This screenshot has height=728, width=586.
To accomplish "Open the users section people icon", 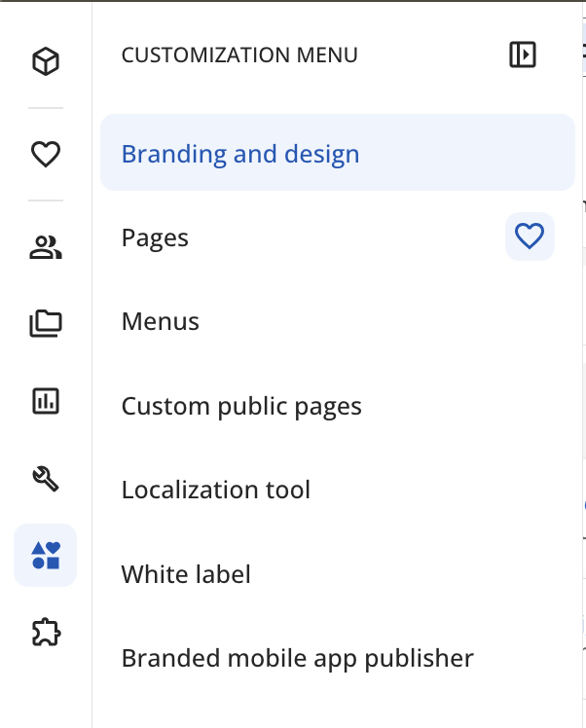I will (x=46, y=248).
